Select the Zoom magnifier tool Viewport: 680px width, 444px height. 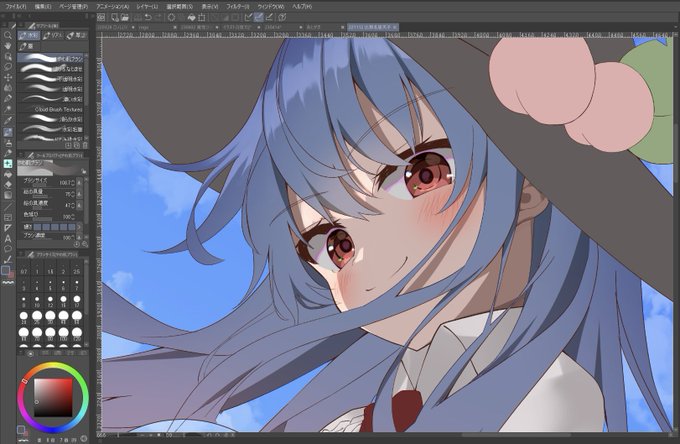click(x=8, y=35)
